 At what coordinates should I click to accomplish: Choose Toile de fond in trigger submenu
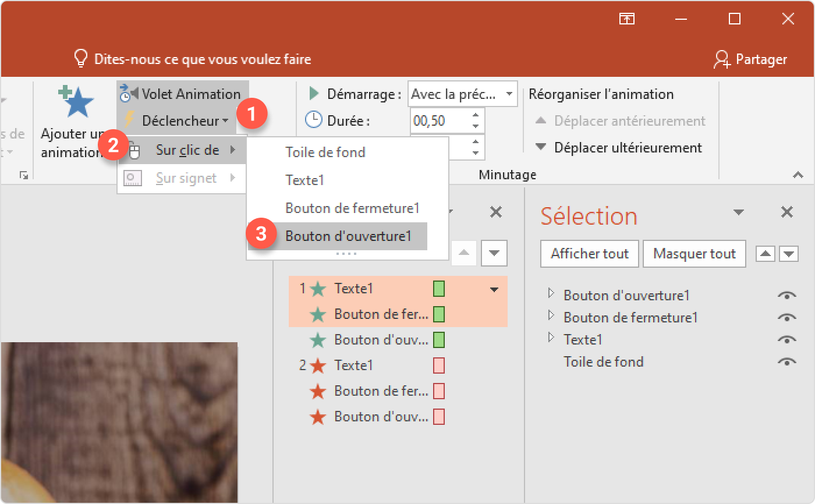pyautogui.click(x=325, y=152)
